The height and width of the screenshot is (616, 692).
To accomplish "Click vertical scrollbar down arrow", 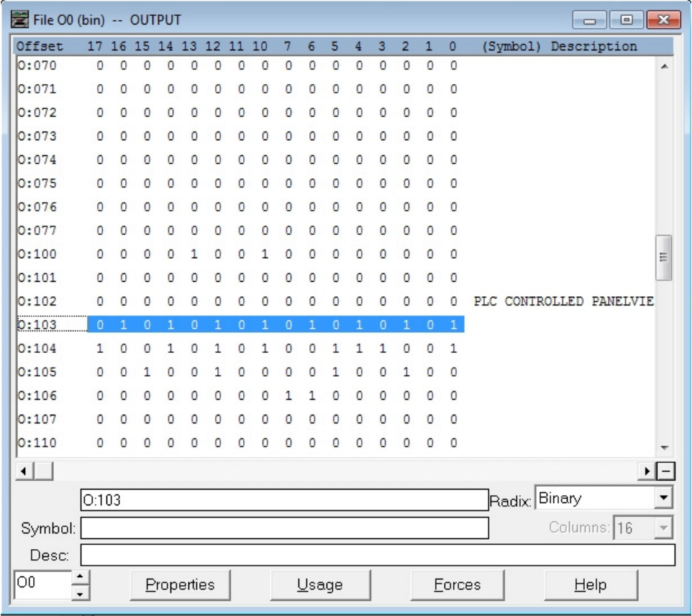I will tap(664, 448).
